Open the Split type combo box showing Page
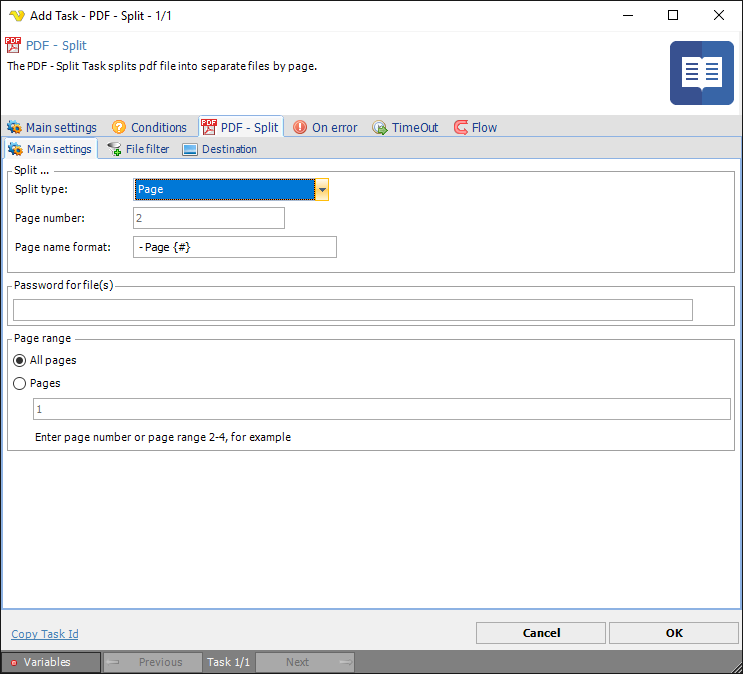Image resolution: width=743 pixels, height=674 pixels. (224, 190)
